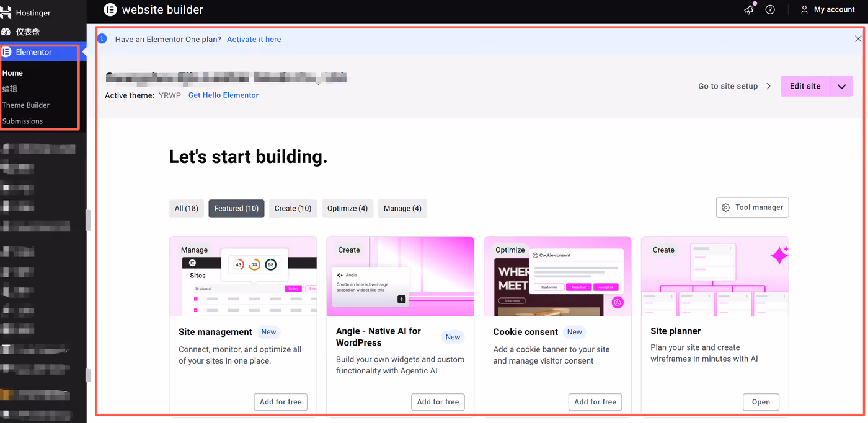The height and width of the screenshot is (423, 868).
Task: Click the Elementor logo beside website builder
Action: (110, 9)
